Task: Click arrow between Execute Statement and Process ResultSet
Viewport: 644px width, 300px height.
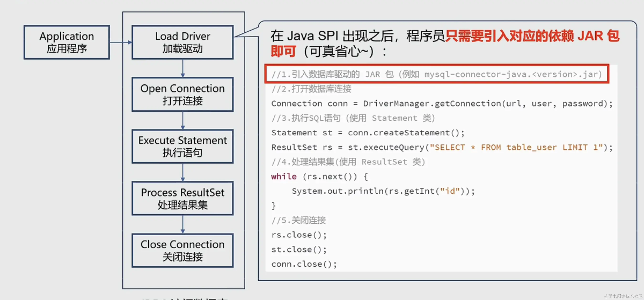Action: (x=183, y=172)
